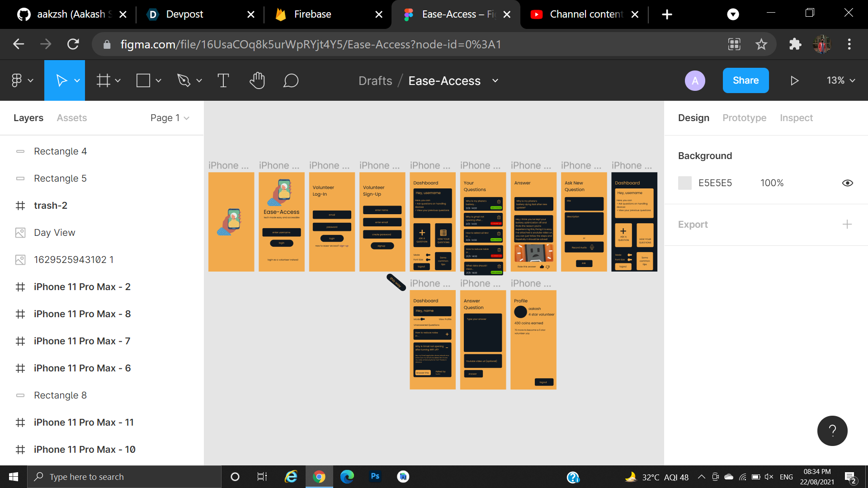Open the 13% zoom level dropdown
This screenshot has height=488, width=868.
click(841, 80)
